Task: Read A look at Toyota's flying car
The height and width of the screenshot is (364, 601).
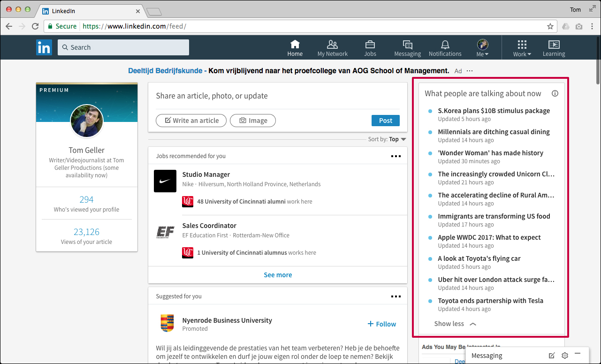Action: 479,258
